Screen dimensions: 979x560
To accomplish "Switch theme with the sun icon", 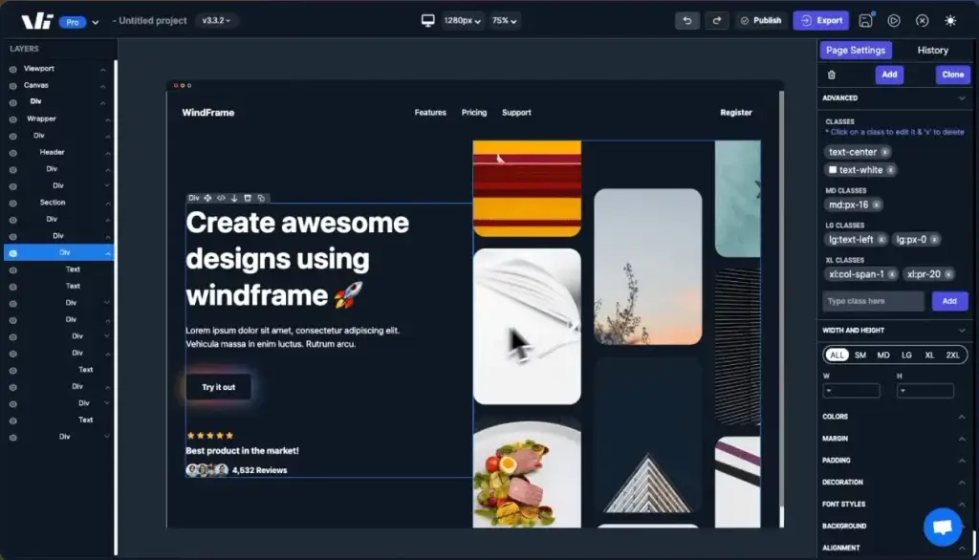I will pyautogui.click(x=949, y=20).
